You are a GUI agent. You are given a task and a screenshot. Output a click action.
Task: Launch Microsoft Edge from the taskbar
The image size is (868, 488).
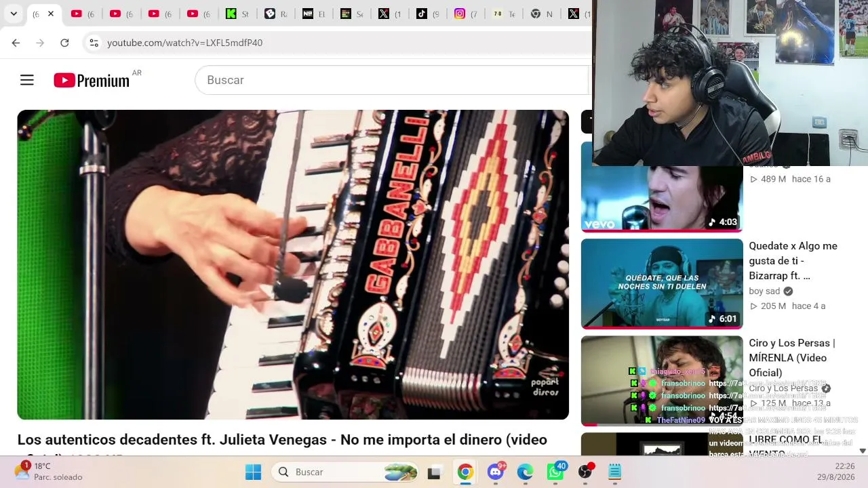pos(525,472)
